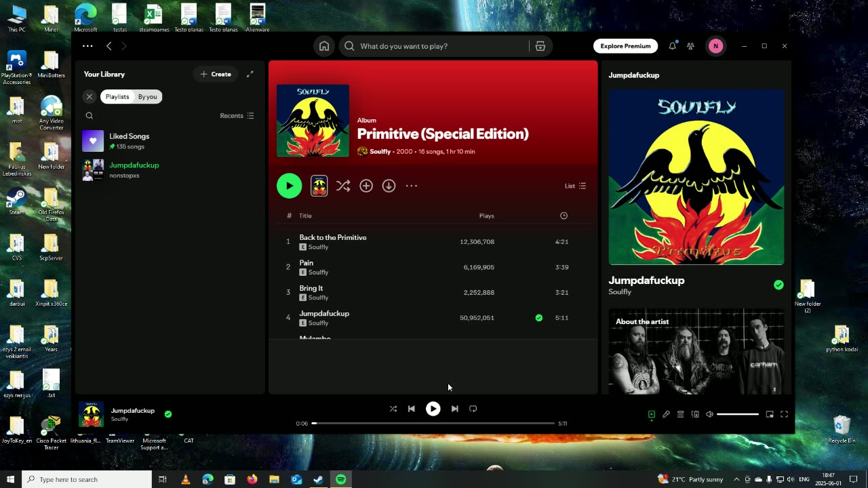Select the By you filter chip

click(147, 97)
